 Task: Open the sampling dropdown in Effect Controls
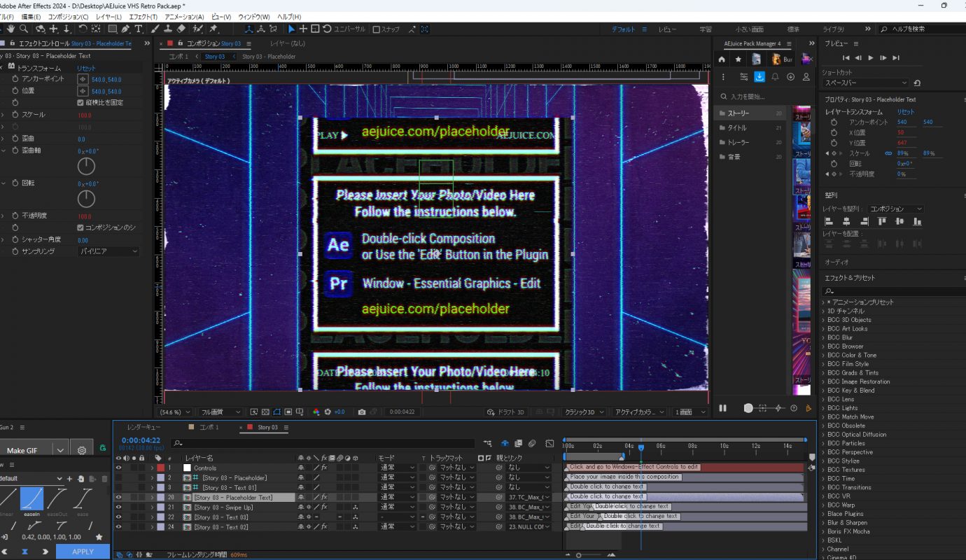click(108, 251)
